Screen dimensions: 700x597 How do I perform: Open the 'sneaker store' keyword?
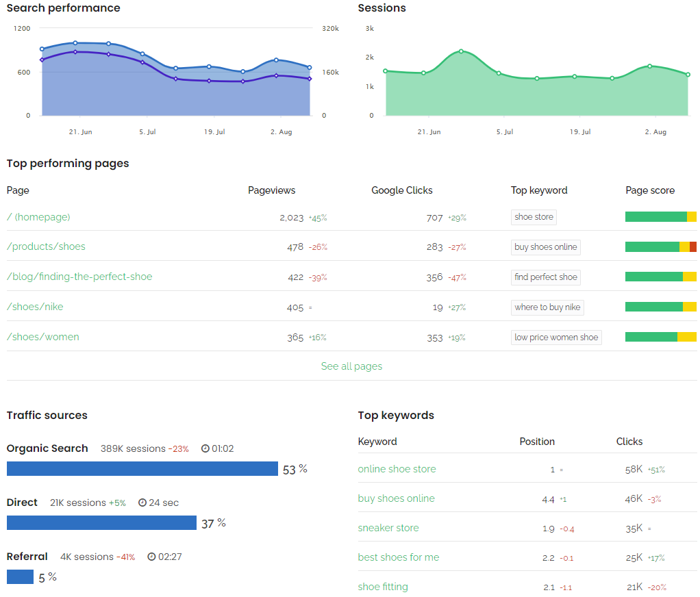[388, 528]
